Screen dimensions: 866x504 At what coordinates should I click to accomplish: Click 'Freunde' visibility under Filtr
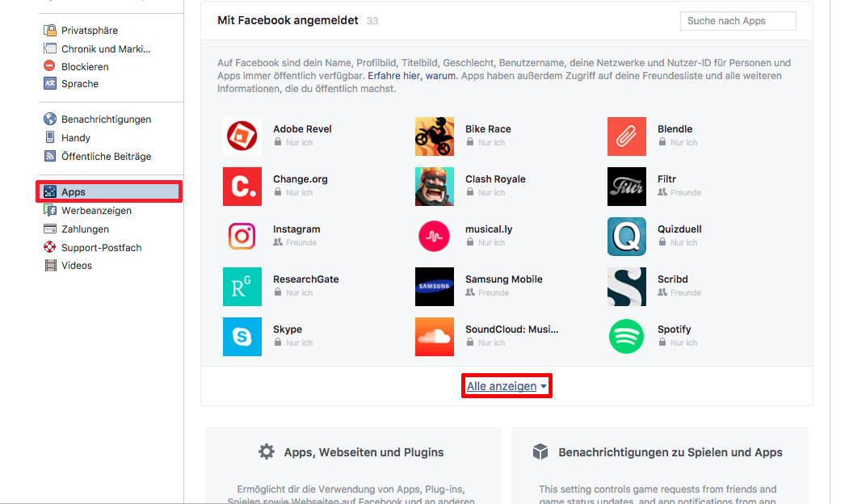click(x=679, y=192)
